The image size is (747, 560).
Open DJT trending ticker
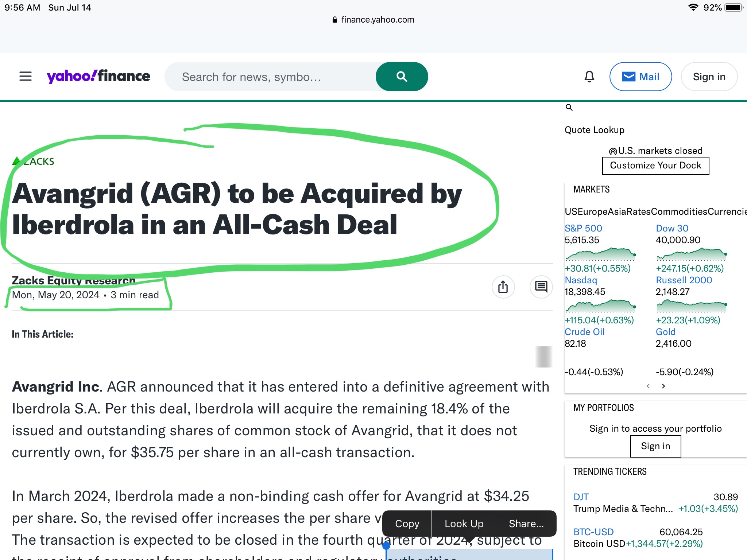coord(581,497)
